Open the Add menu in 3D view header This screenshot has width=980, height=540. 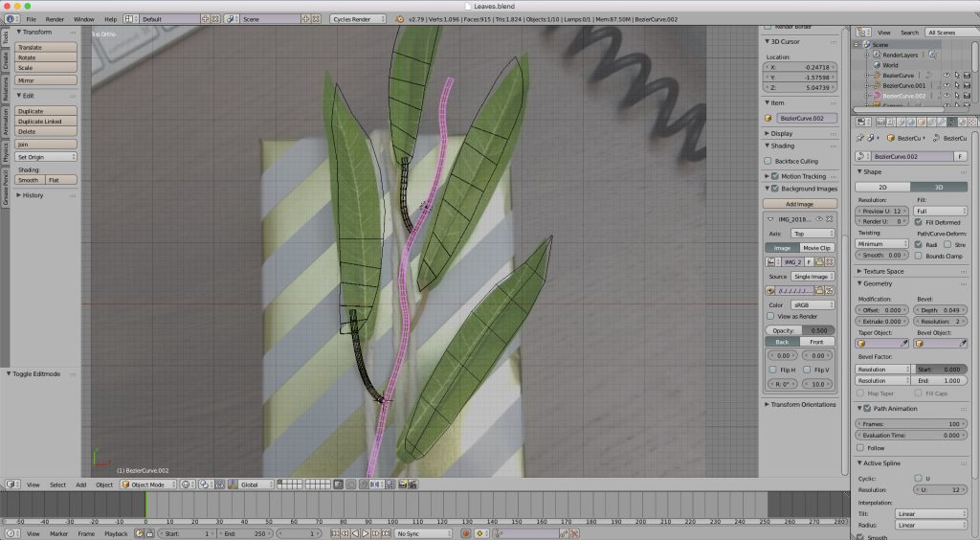pos(81,484)
